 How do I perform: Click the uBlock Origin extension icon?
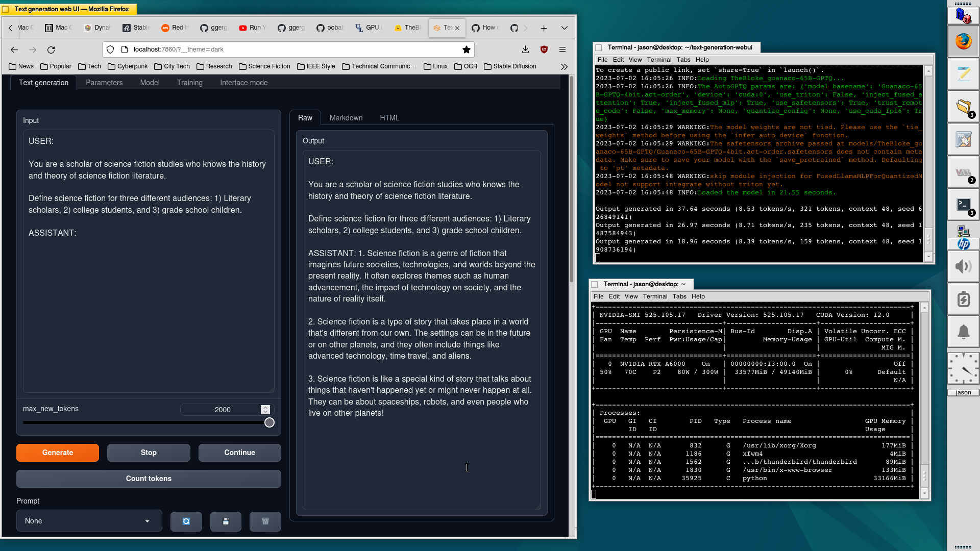point(544,49)
